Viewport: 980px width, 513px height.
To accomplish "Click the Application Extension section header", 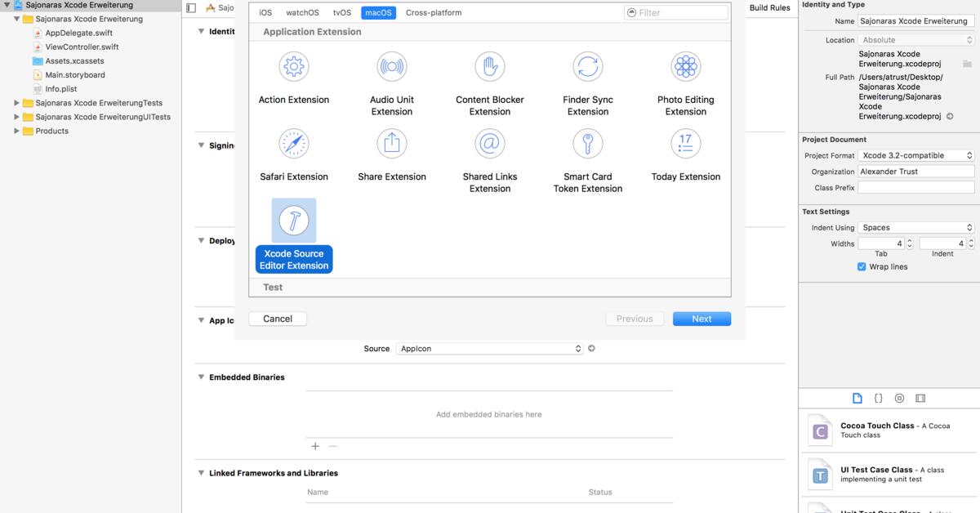I will [x=490, y=32].
